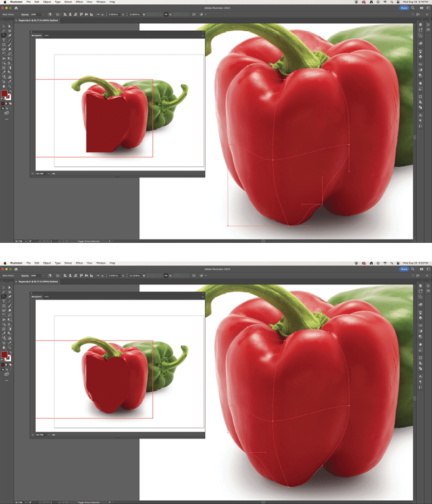
Task: Select the Blend tool in the lower screenshot
Action: (x=10, y=333)
